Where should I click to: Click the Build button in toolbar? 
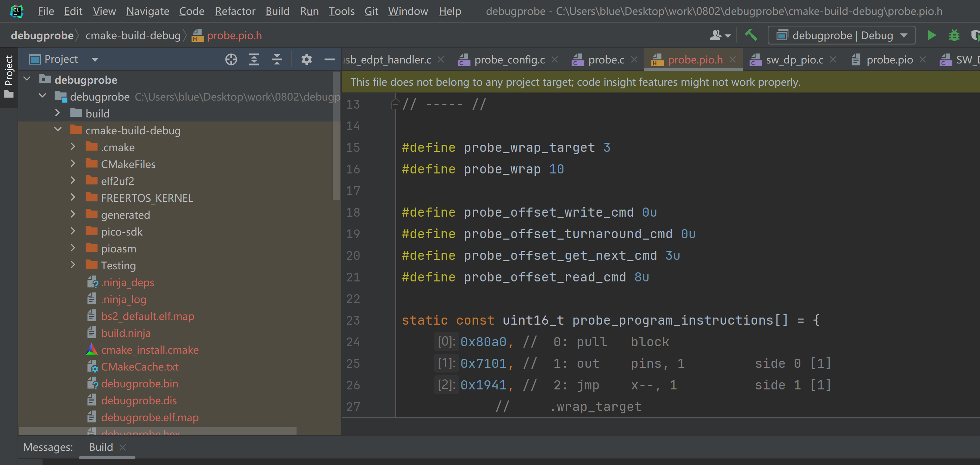click(750, 36)
